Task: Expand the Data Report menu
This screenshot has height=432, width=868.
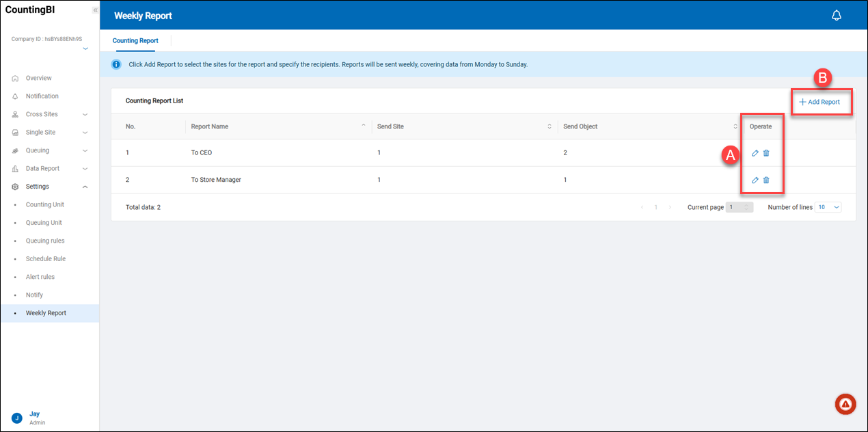Action: tap(49, 168)
